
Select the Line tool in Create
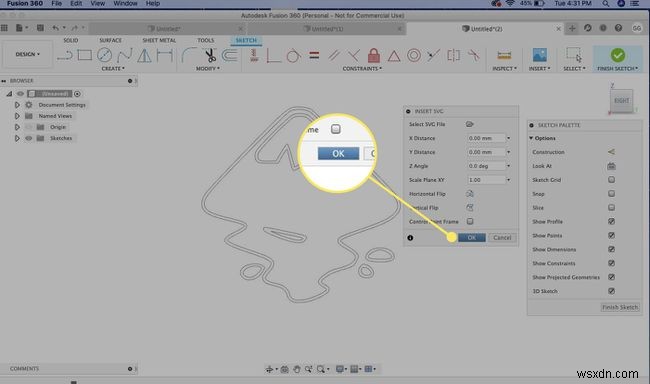point(65,55)
